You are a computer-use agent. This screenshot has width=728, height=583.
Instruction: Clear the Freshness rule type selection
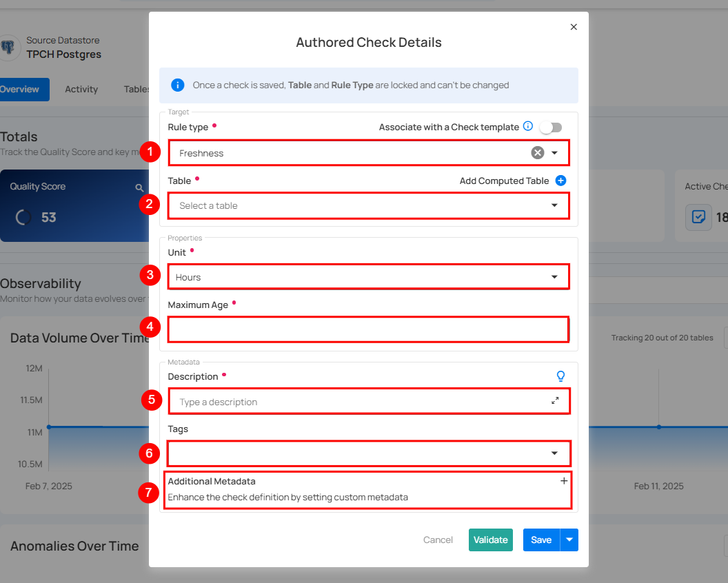coord(538,153)
